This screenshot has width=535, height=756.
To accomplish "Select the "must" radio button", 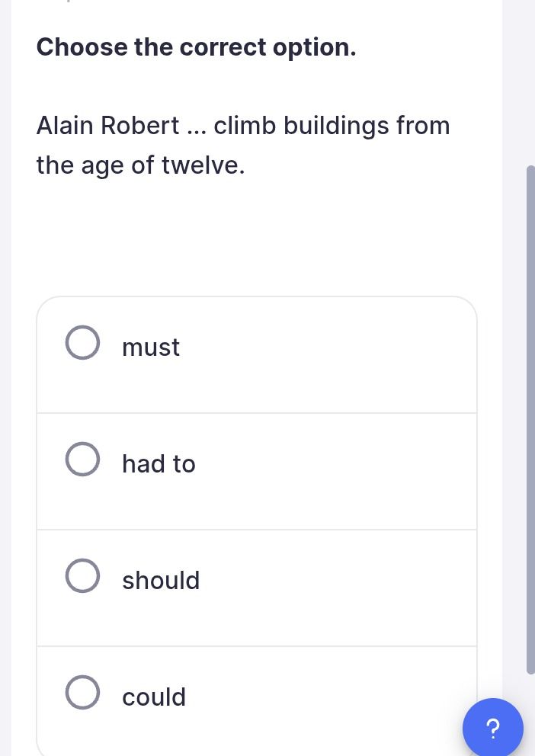I will (82, 342).
